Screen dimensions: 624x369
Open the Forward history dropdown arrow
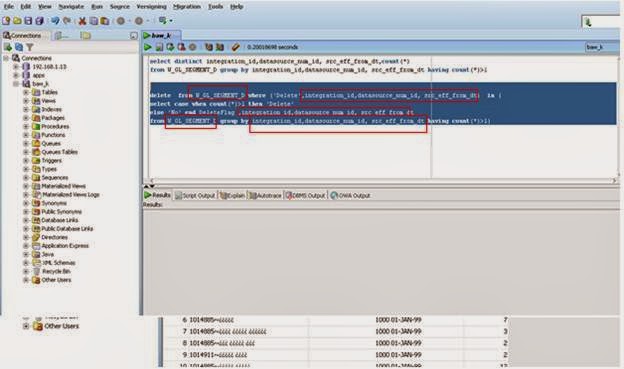pyautogui.click(x=148, y=21)
